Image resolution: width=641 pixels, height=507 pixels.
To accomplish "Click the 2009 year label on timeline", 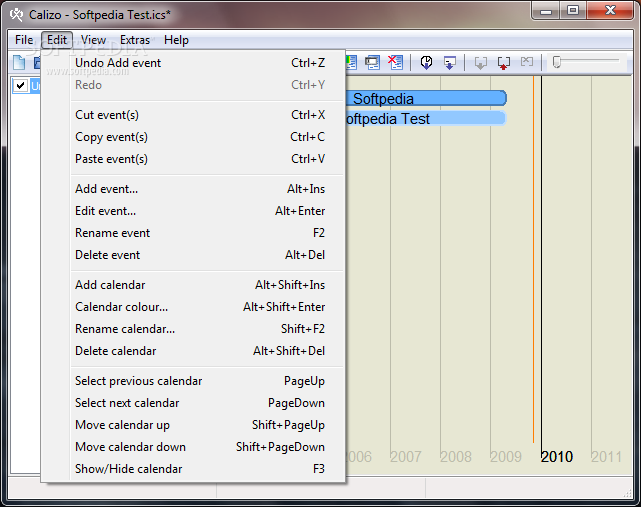I will [x=506, y=457].
